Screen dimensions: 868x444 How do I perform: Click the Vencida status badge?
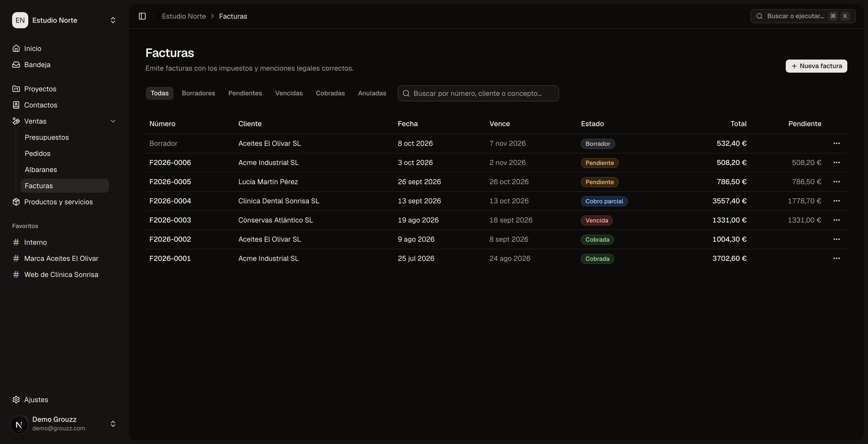pyautogui.click(x=596, y=220)
